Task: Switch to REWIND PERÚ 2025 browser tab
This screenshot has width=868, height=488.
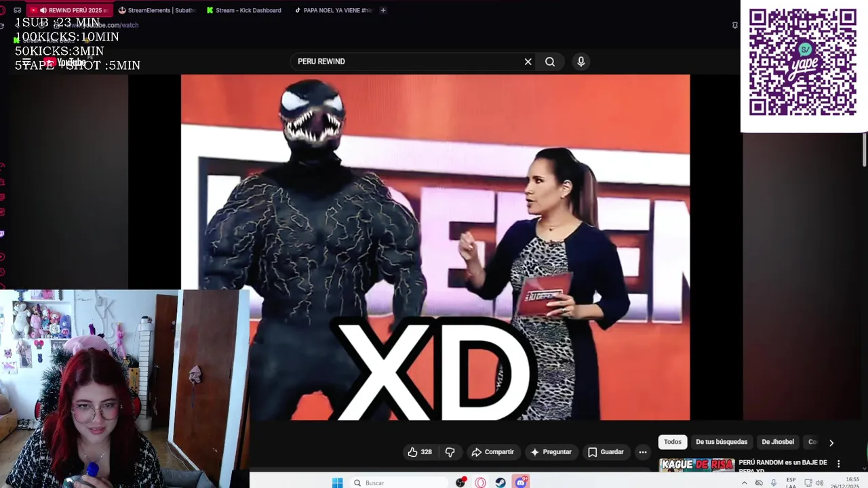Action: click(70, 10)
